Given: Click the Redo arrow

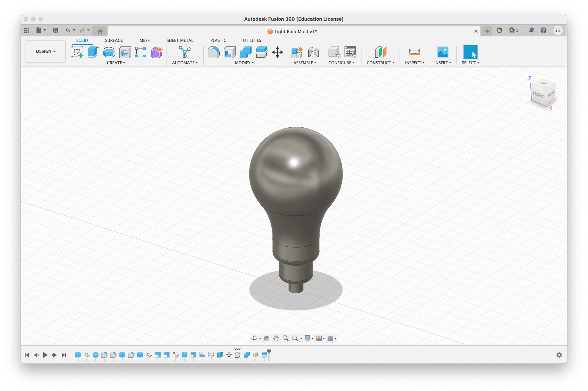Looking at the screenshot, I should pyautogui.click(x=82, y=30).
